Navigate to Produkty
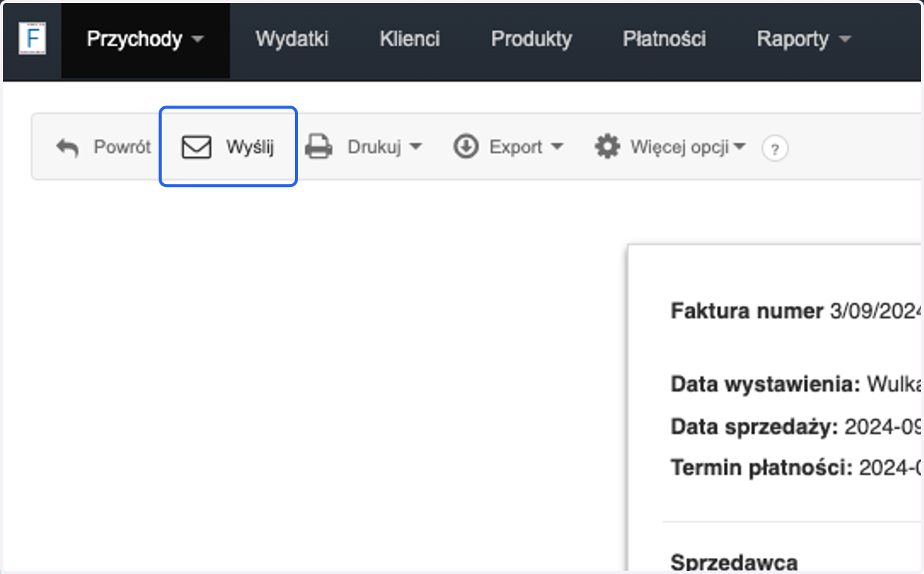 tap(531, 39)
